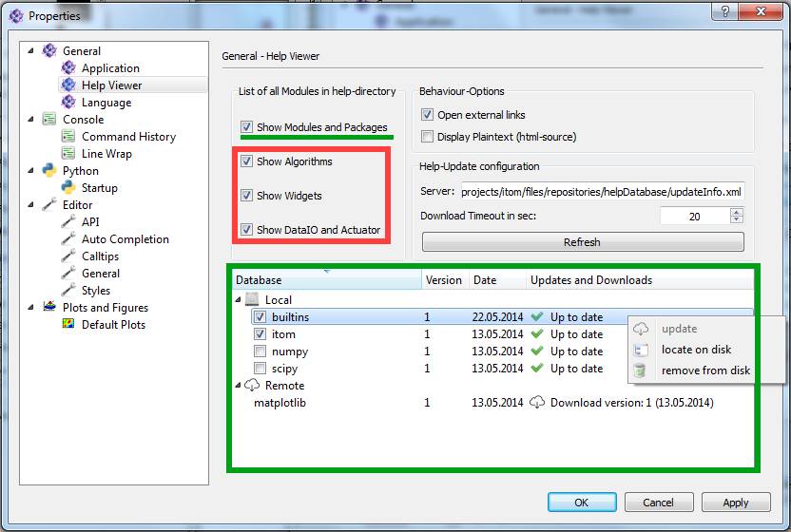Increase Download Timeout with up arrow
The image size is (791, 532).
click(737, 212)
